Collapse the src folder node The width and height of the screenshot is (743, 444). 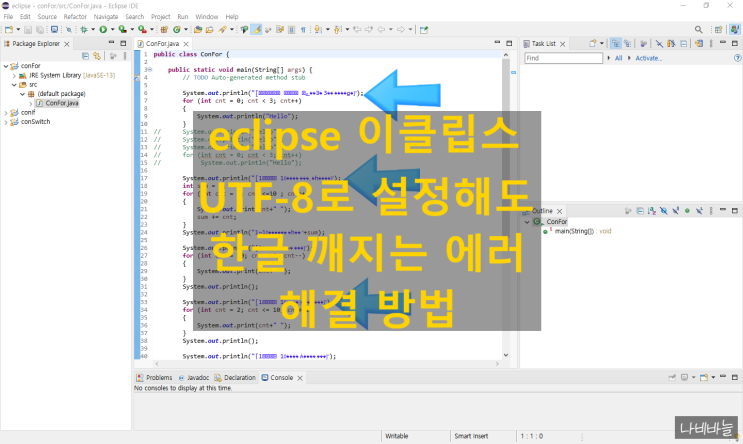click(14, 85)
